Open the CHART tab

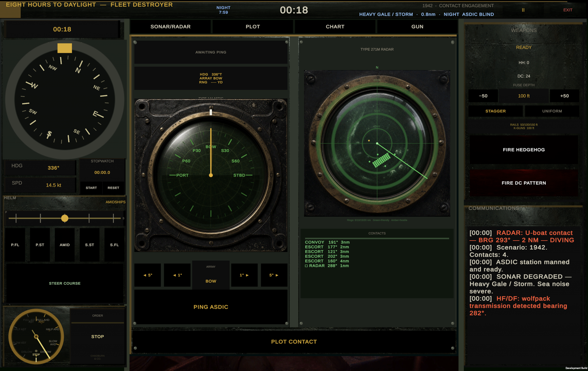(335, 27)
